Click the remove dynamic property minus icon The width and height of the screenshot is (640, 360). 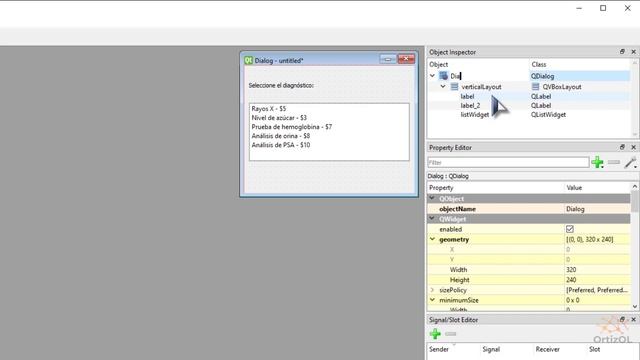point(614,162)
